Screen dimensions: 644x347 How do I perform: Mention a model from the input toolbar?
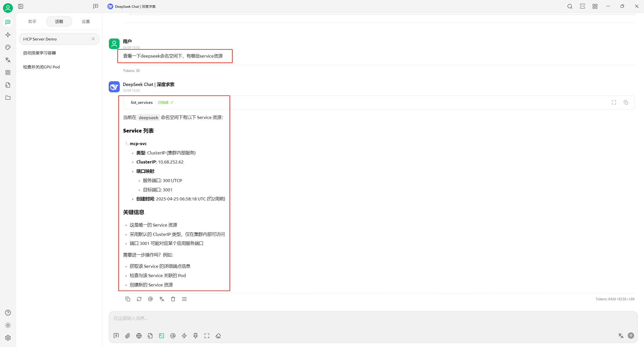click(x=173, y=336)
